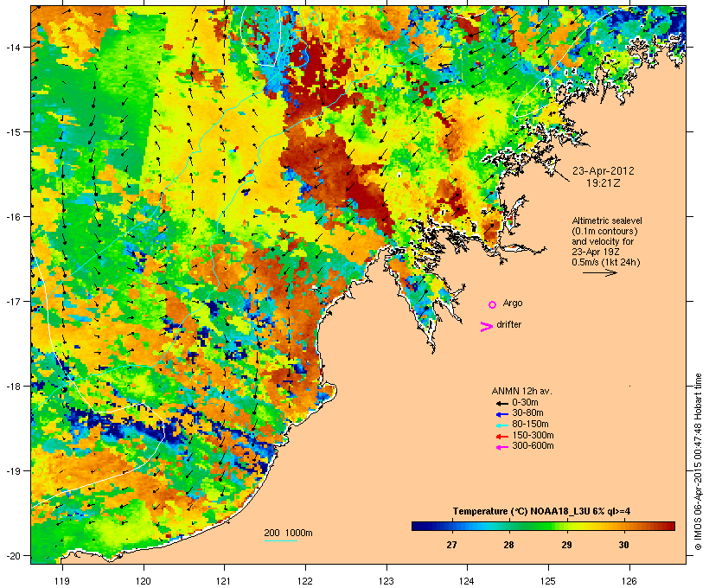Screen dimensions: 709x588
Task: Click the date text 23-Apr-2012
Action: (x=604, y=171)
